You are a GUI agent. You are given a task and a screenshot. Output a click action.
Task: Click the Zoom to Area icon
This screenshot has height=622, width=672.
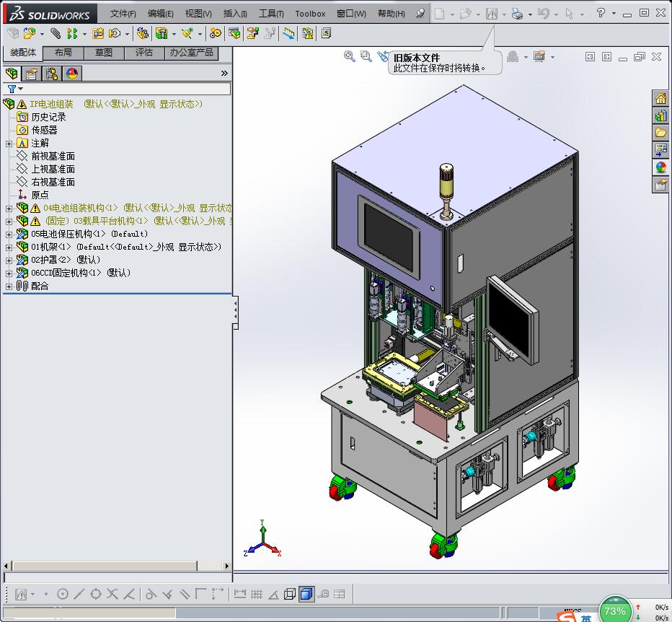point(366,56)
